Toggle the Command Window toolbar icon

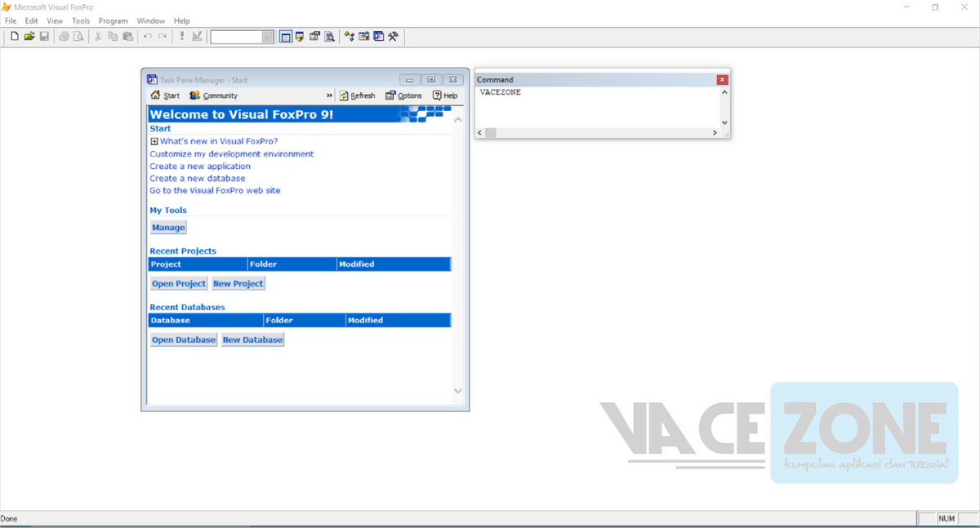285,36
